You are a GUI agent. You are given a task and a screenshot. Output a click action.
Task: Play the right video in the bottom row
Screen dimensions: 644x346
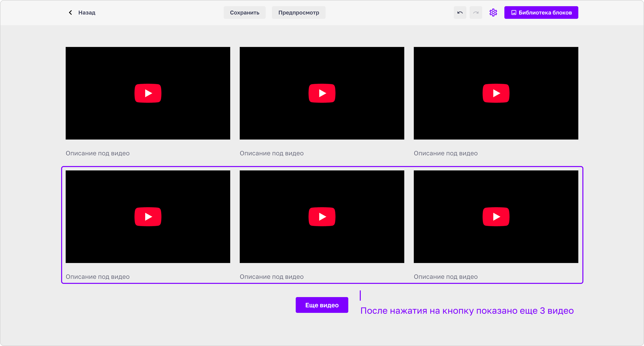coord(496,216)
